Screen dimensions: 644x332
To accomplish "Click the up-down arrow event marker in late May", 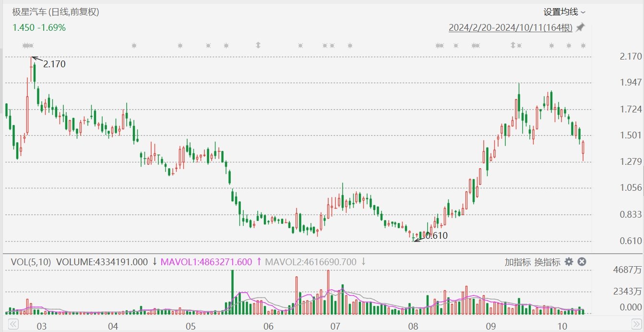I will [258, 45].
